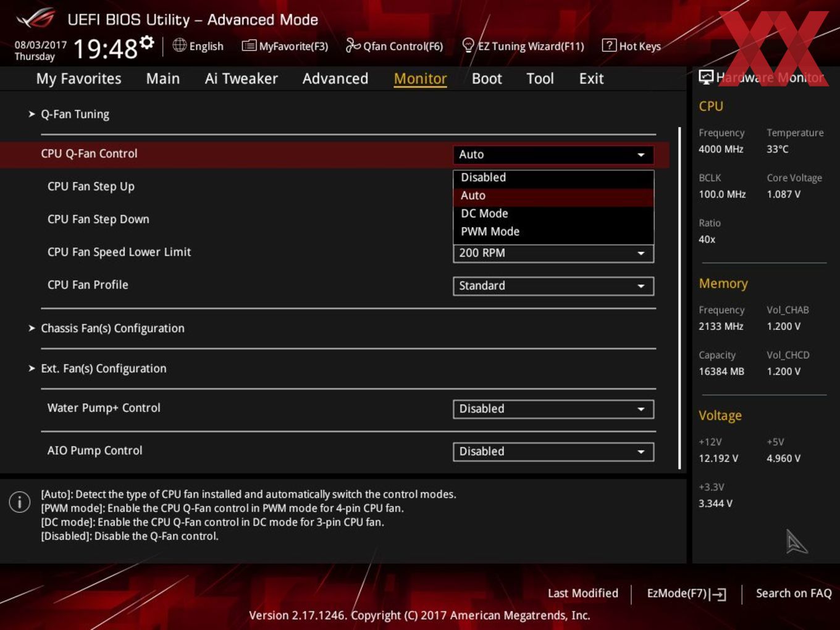Click the +5V reading 4.960 V
The width and height of the screenshot is (840, 630).
(783, 458)
